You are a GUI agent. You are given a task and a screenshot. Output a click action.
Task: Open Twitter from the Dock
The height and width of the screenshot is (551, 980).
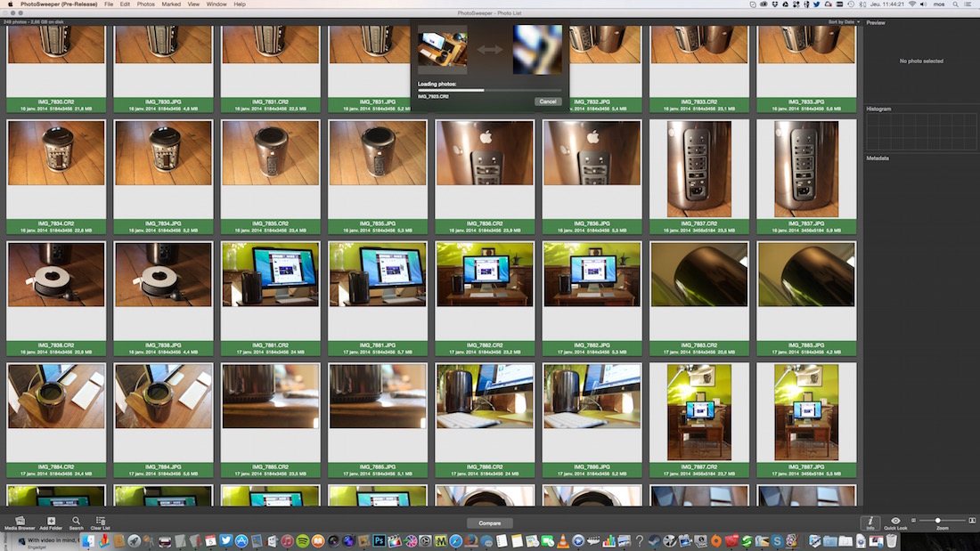(x=225, y=541)
